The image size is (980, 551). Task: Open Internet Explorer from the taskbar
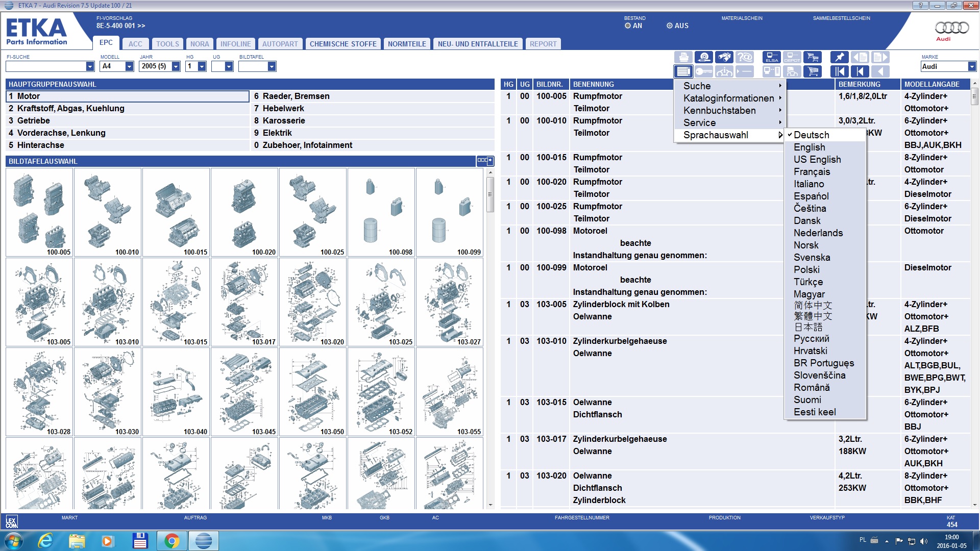46,541
